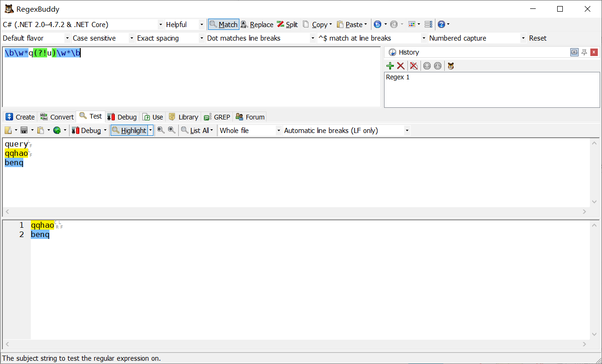Image resolution: width=602 pixels, height=364 pixels.
Task: Click the green globe icon in the Test toolbar
Action: (x=57, y=130)
